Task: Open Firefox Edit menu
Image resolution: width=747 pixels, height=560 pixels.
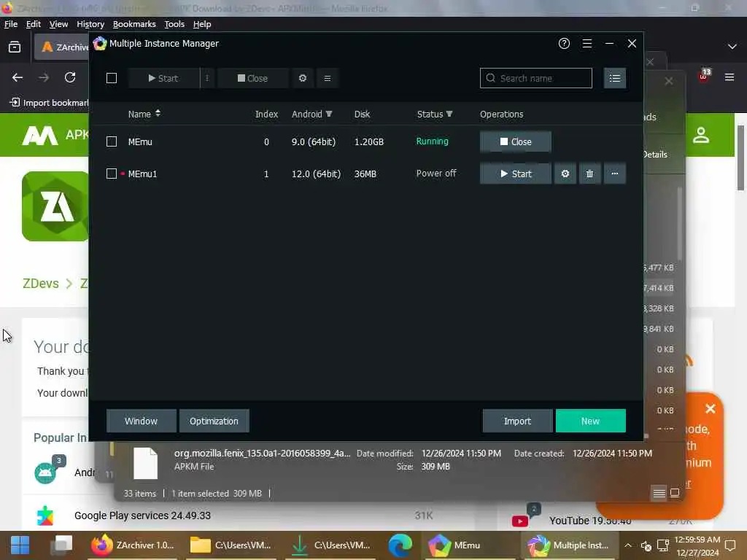Action: 34,24
